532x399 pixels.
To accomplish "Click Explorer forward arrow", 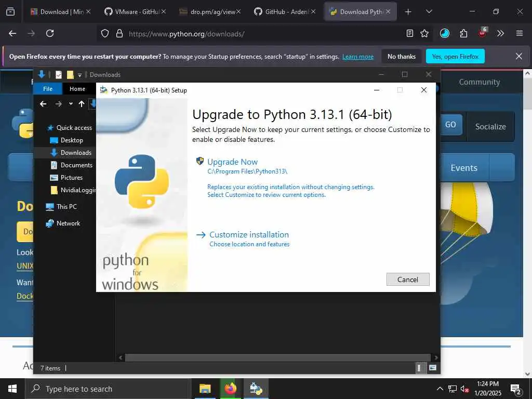I will tap(58, 104).
